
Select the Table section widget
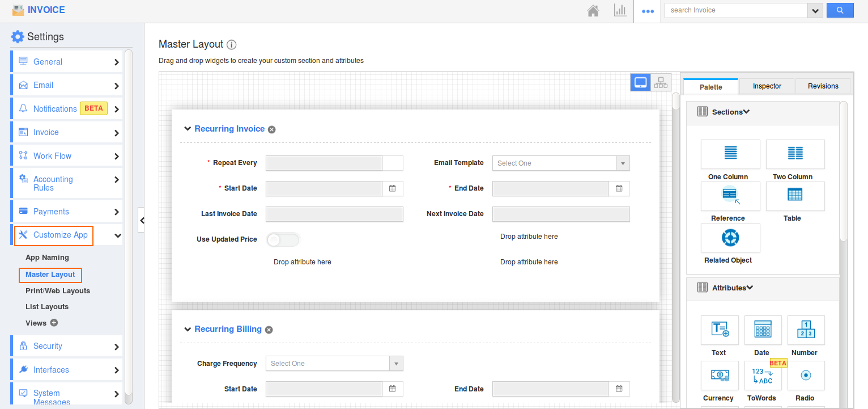click(x=795, y=196)
